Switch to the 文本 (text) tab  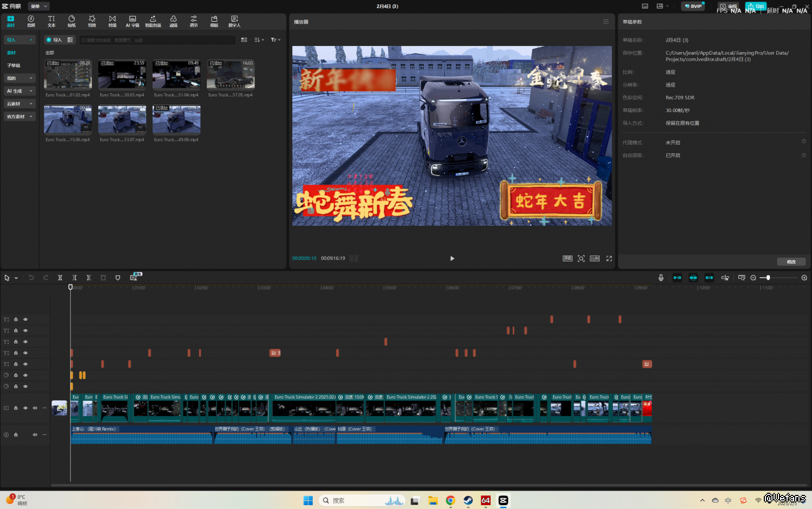click(x=51, y=21)
